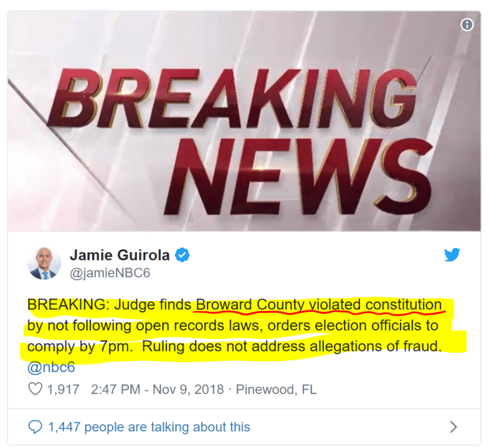The image size is (489, 448).
Task: Follow the @nbc6 mention link
Action: click(x=51, y=367)
